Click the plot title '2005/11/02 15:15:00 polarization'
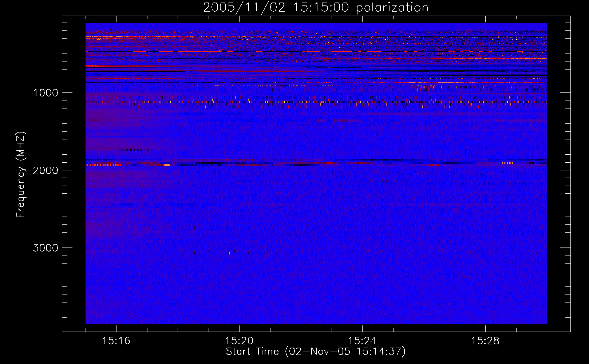 pos(316,8)
